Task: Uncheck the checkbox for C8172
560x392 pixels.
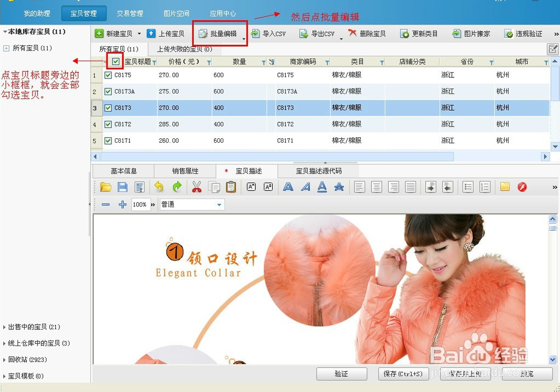Action: tap(108, 124)
